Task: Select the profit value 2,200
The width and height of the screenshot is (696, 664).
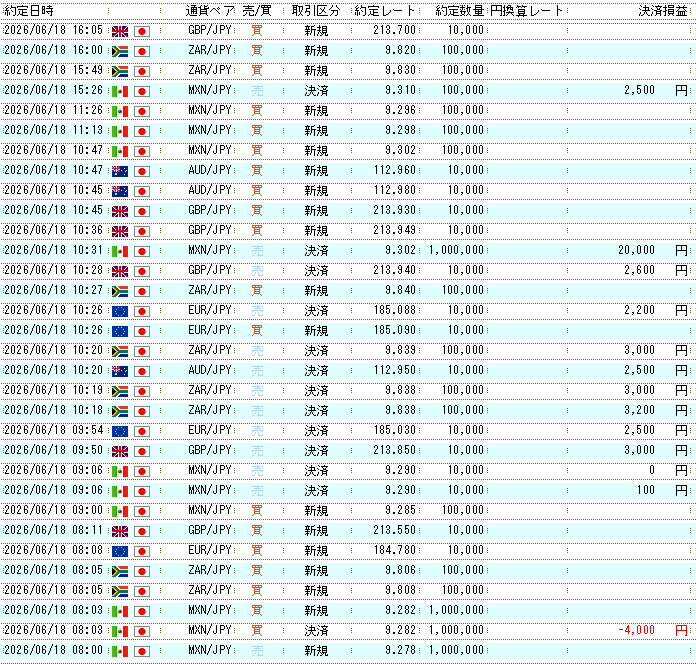Action: [x=640, y=310]
